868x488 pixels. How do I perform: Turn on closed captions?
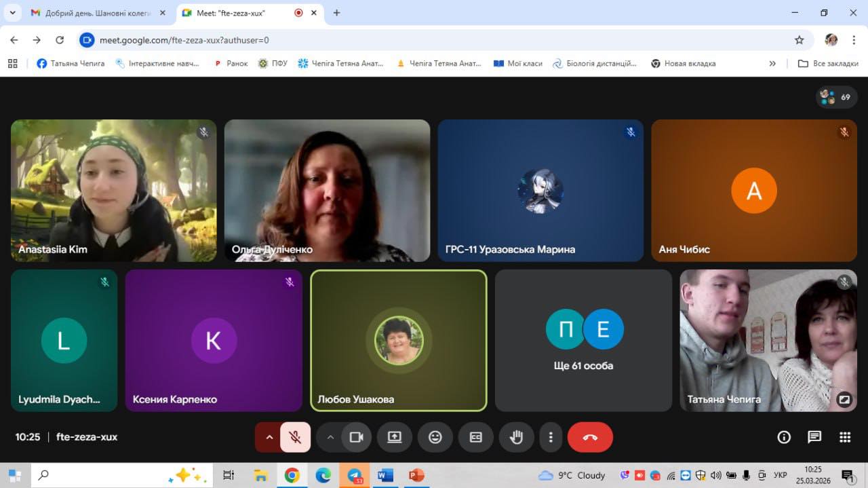coord(476,438)
